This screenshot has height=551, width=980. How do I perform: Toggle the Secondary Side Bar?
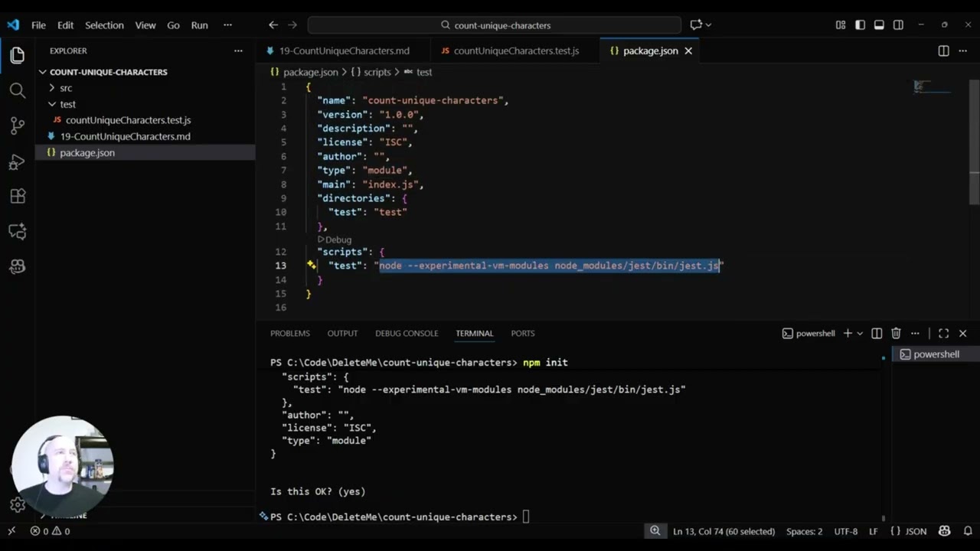click(x=898, y=25)
